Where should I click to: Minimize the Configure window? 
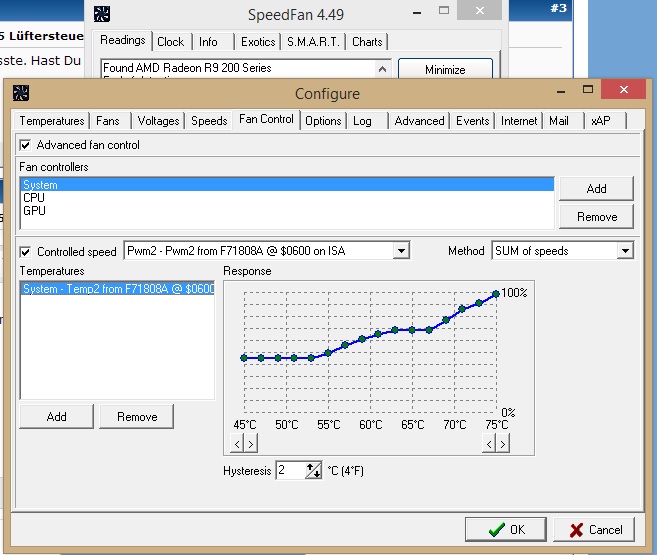pyautogui.click(x=561, y=90)
